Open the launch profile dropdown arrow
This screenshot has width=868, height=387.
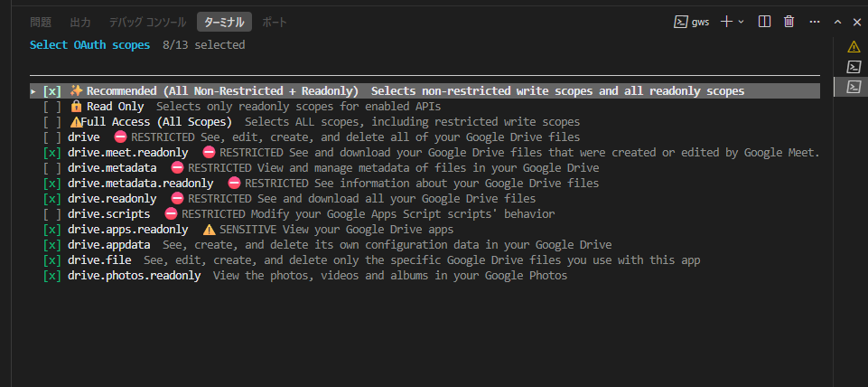(742, 22)
